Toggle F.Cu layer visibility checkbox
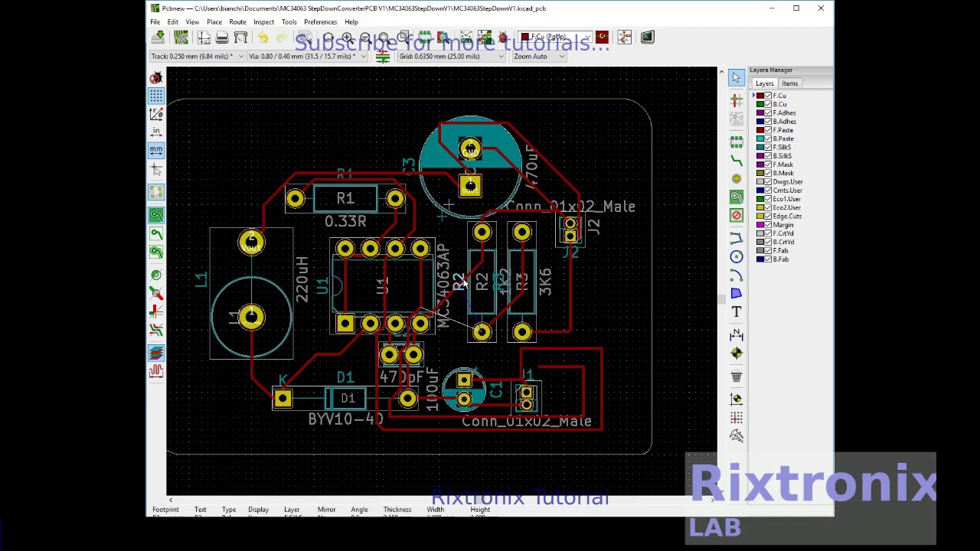980x551 pixels. [768, 96]
